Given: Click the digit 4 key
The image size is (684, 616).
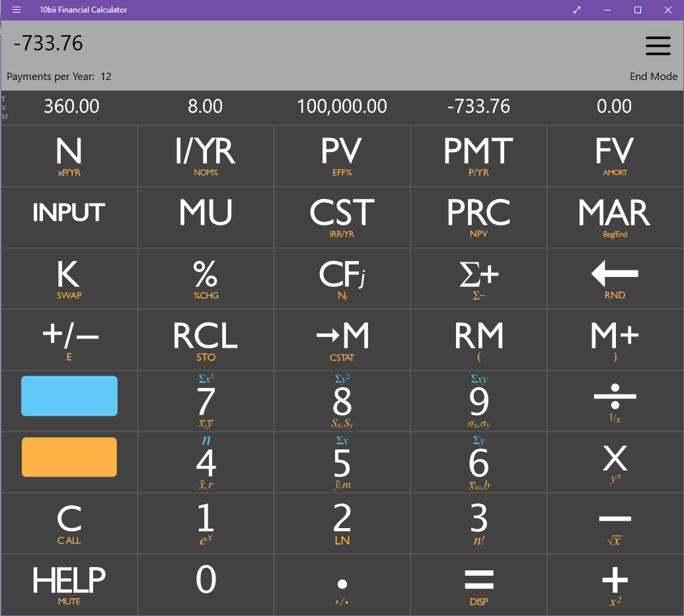Looking at the screenshot, I should point(206,463).
